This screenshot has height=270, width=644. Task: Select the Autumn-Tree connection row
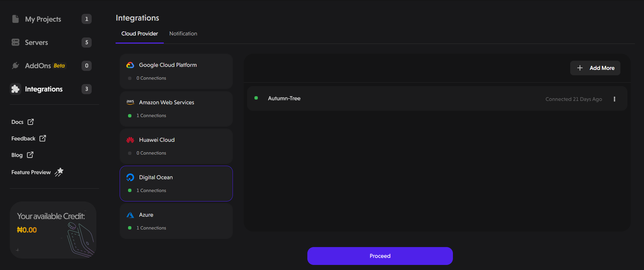click(404, 99)
